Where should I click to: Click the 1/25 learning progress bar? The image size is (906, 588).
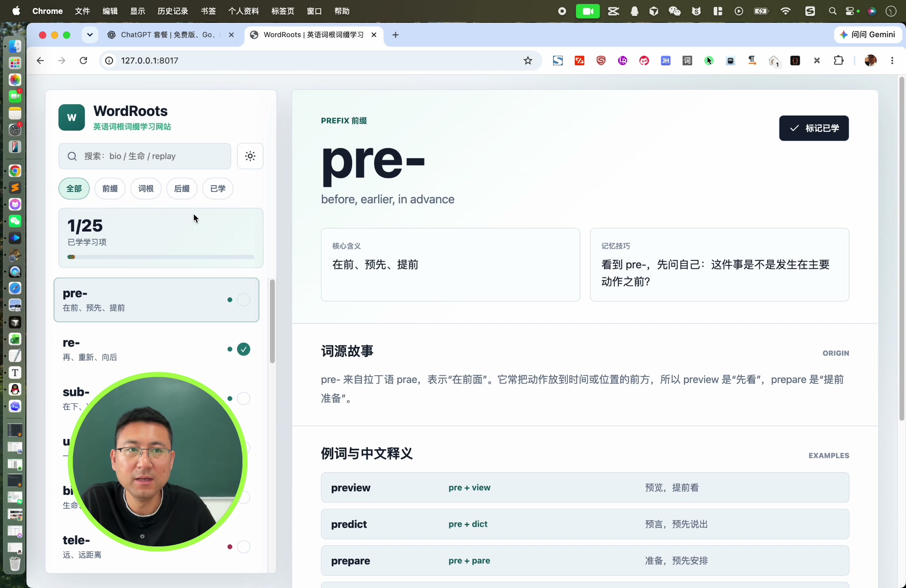[x=161, y=257]
